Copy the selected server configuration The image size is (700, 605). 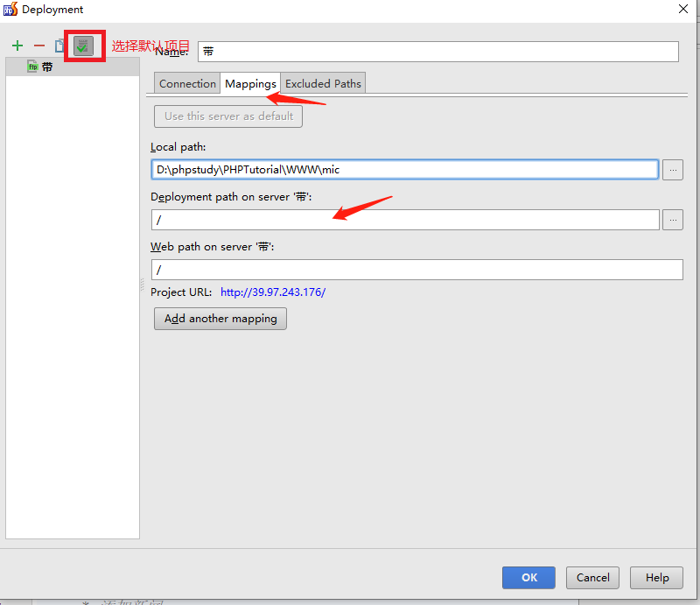[x=59, y=46]
